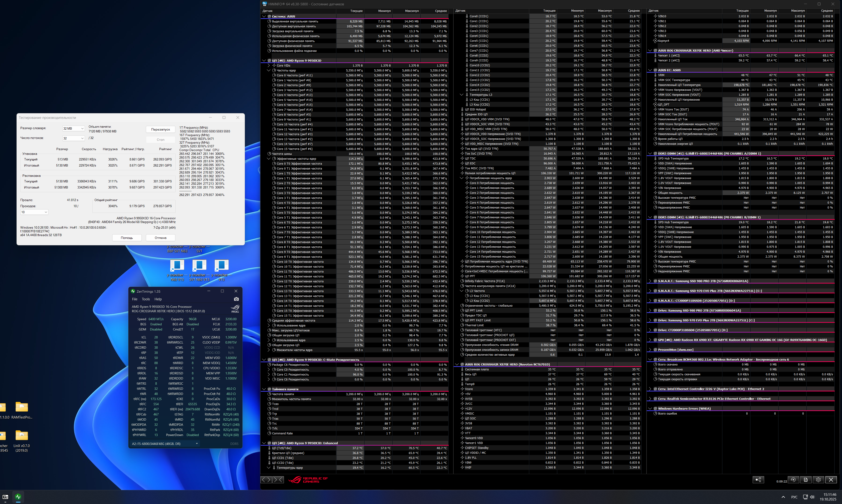Click the expand columns arrows icon
This screenshot has width=842, height=504.
tap(266, 479)
